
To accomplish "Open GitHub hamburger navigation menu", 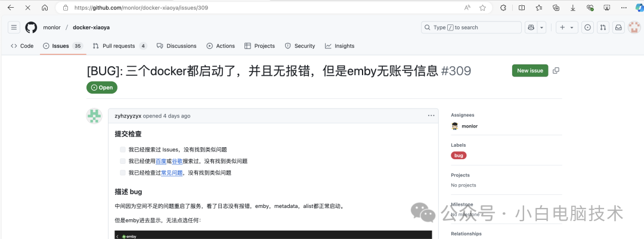I will click(14, 27).
